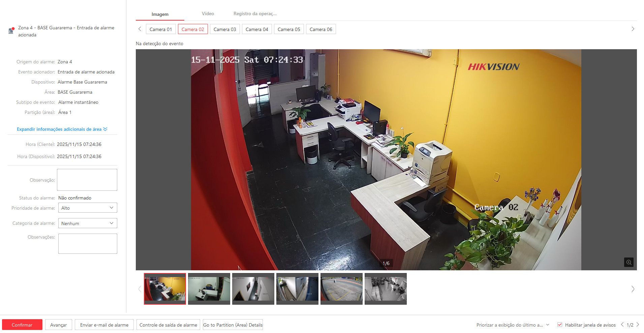Select the fifth thumbnail showing the parking lot
Image resolution: width=644 pixels, height=333 pixels.
pyautogui.click(x=341, y=288)
